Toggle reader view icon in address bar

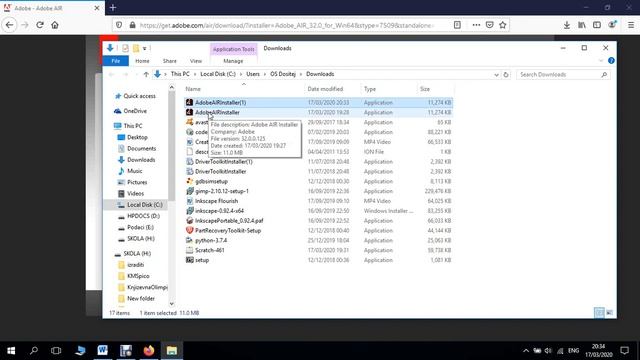[x=457, y=25]
